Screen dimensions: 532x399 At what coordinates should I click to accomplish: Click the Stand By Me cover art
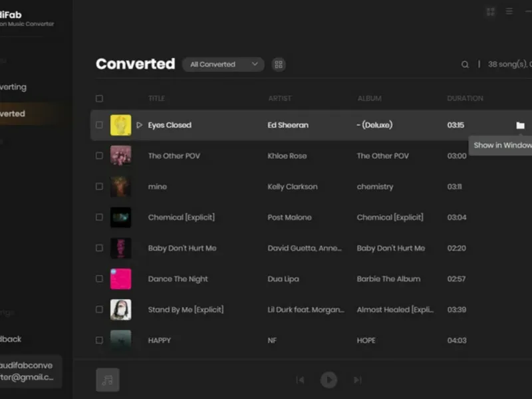(x=121, y=309)
